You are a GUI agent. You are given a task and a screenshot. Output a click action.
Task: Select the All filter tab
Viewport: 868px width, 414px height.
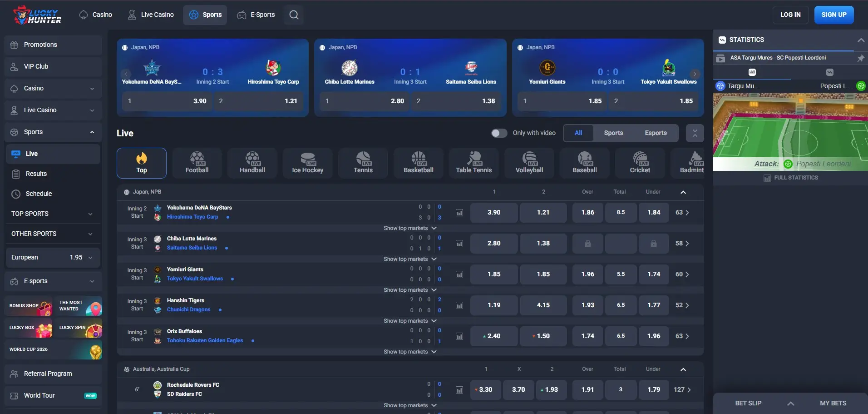tap(578, 133)
